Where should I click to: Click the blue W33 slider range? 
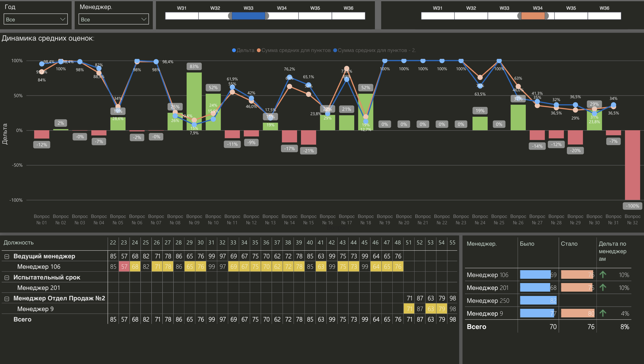(248, 16)
